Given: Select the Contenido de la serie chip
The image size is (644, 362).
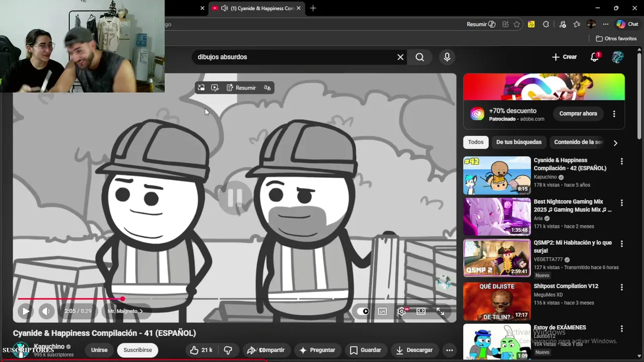Looking at the screenshot, I should [578, 142].
